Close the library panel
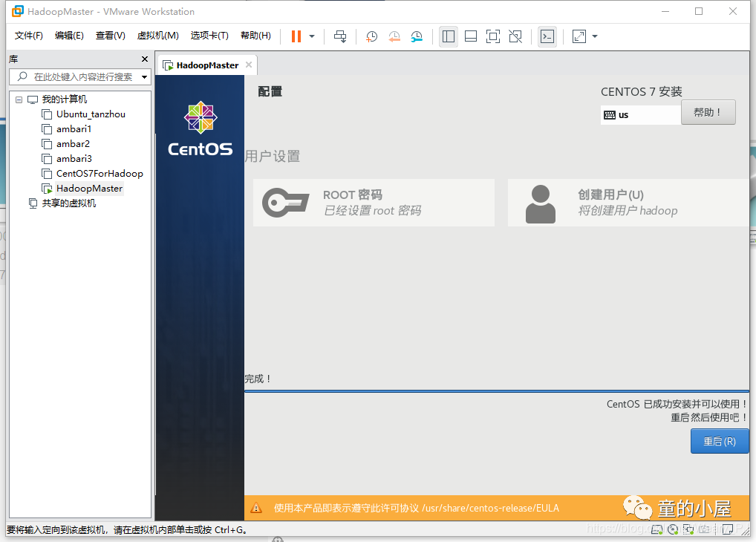756x542 pixels. click(145, 59)
